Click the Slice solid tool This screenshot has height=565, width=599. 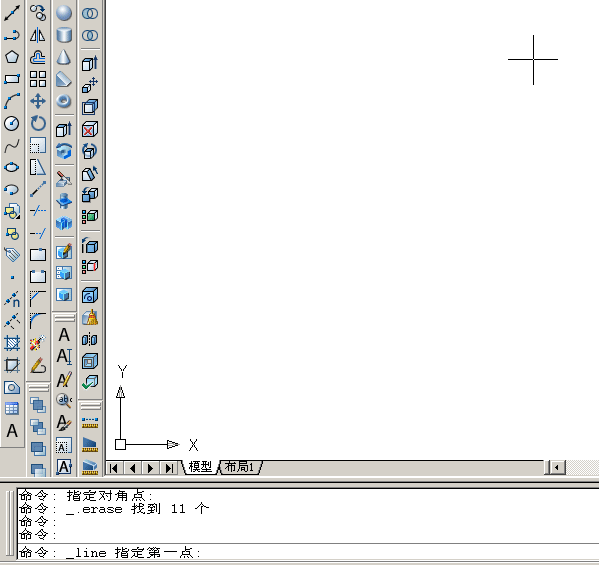(x=64, y=179)
